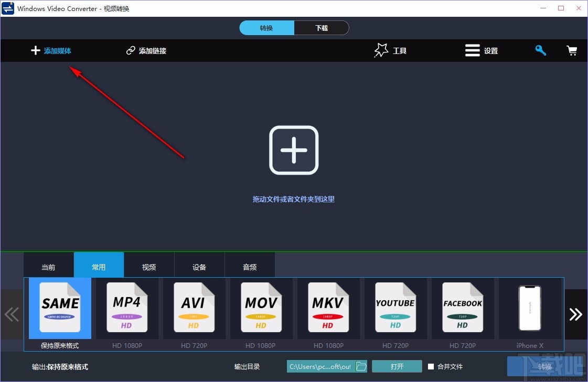Viewport: 588px width, 382px height.
Task: Open the 设置 menu icon
Action: (472, 50)
